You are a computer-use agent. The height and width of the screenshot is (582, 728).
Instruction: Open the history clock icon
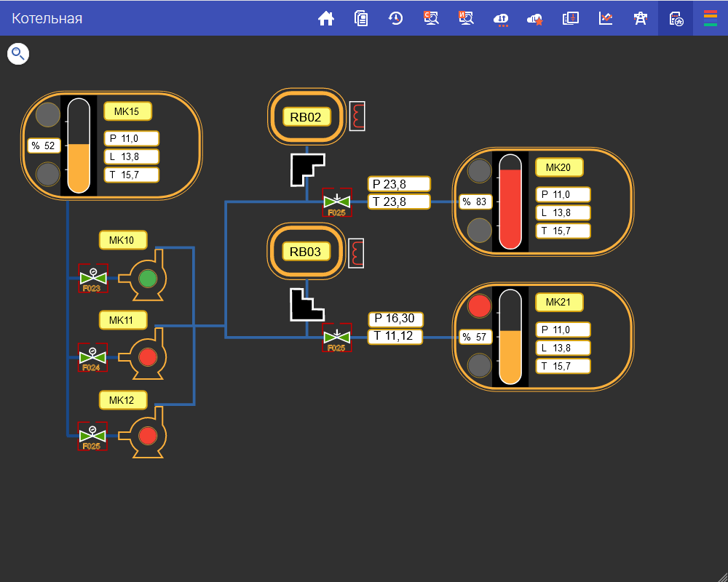(395, 18)
